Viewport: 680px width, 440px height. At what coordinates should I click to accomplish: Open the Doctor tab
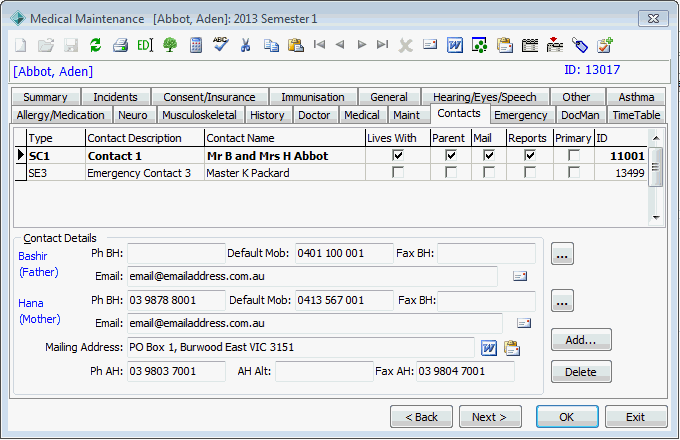coord(314,115)
